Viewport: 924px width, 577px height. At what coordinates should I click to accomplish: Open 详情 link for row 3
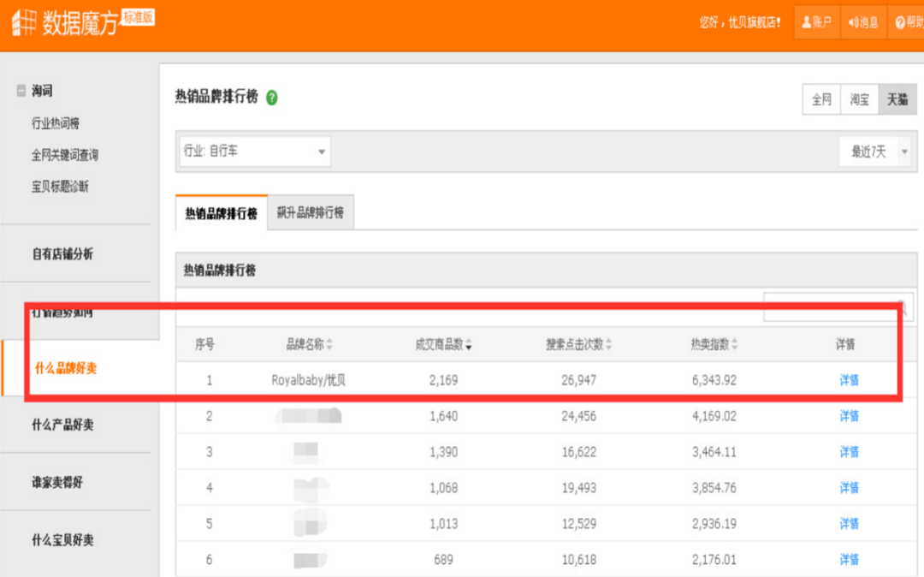[x=850, y=452]
